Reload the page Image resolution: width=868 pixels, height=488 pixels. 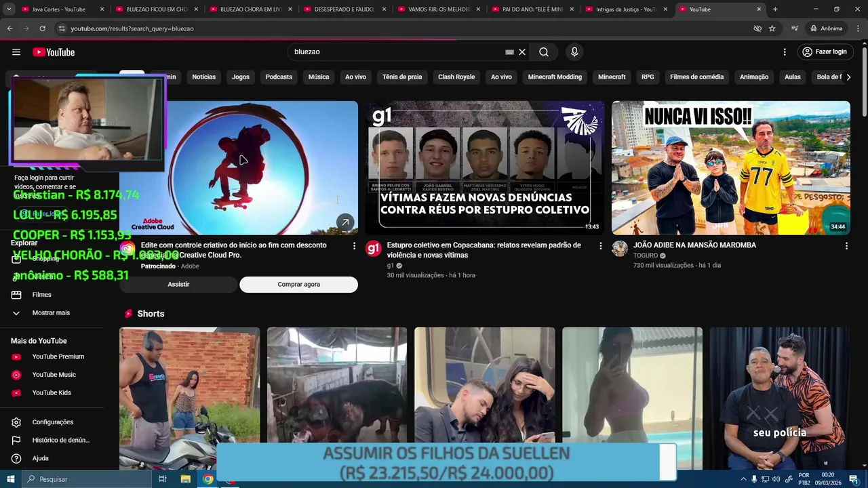42,28
